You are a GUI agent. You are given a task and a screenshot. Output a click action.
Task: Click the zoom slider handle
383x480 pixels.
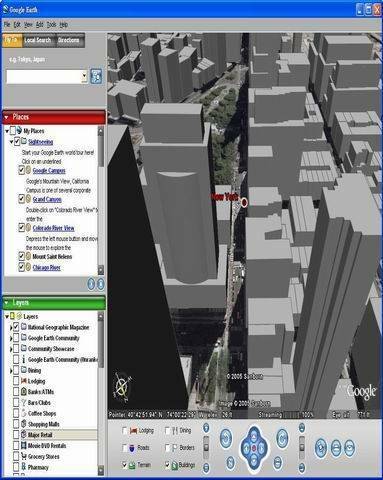click(207, 448)
